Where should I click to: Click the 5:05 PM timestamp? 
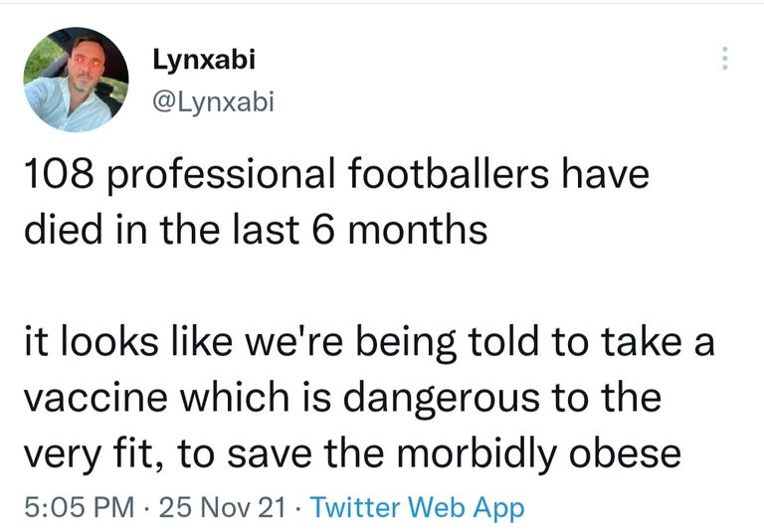tap(78, 508)
